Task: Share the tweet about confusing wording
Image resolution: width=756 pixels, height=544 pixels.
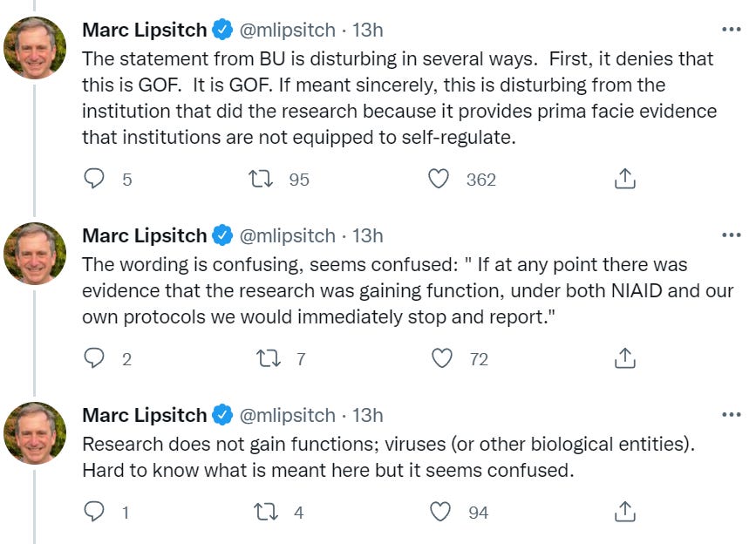Action: tap(623, 358)
